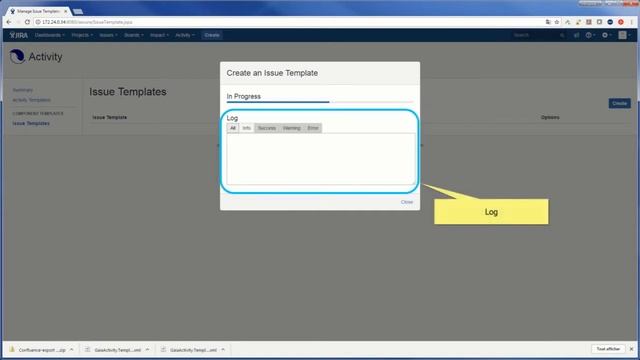640x360 pixels.
Task: Expand options for the second GaiaActivityTemplate xml download
Action: (x=223, y=349)
